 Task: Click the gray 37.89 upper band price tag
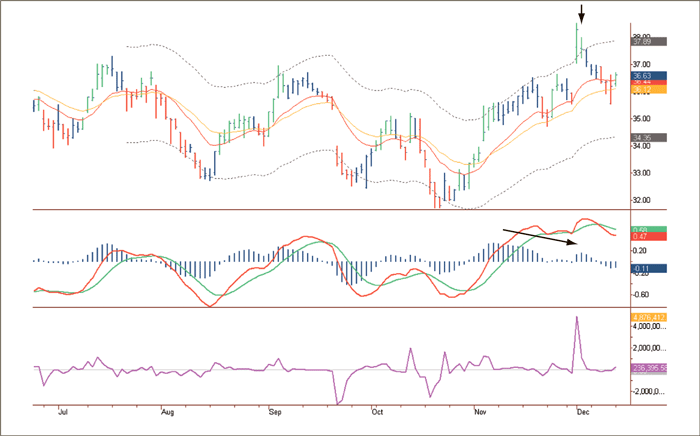643,42
